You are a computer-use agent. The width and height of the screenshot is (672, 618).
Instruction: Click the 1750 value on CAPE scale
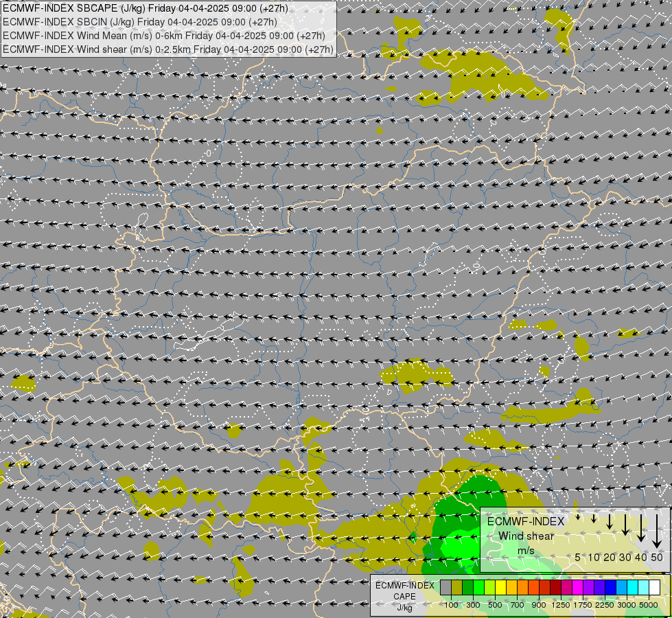coord(583,605)
